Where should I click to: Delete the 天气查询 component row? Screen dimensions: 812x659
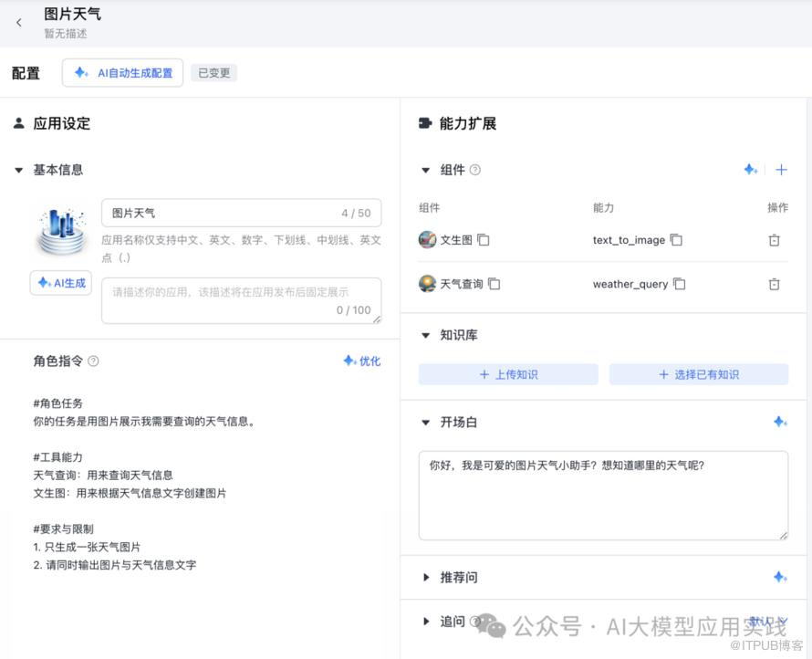pyautogui.click(x=774, y=284)
